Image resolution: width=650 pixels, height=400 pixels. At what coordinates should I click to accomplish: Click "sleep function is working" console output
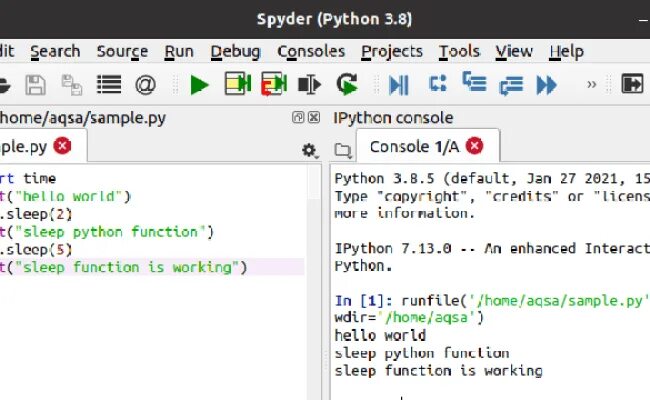coord(439,371)
